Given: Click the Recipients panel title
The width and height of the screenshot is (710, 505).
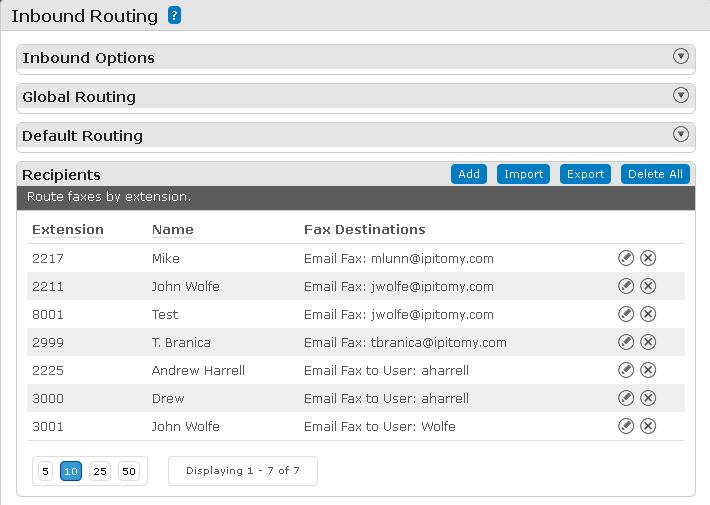Looking at the screenshot, I should coord(61,175).
